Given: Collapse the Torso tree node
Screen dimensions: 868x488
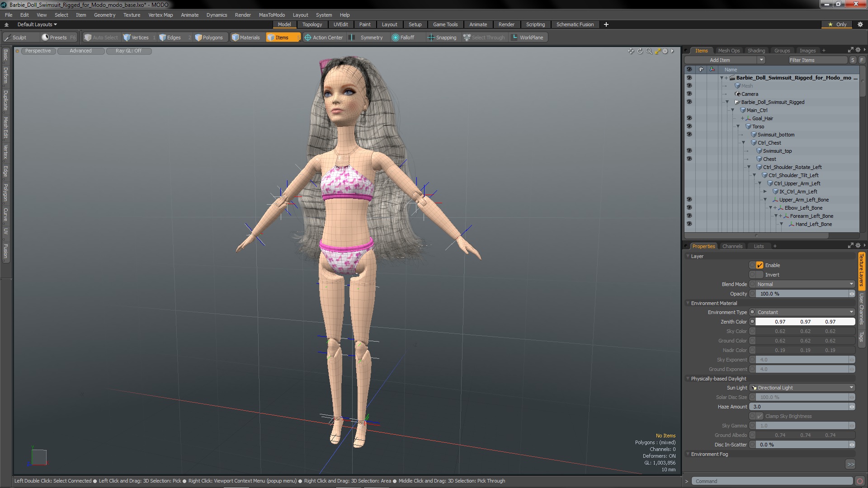Looking at the screenshot, I should 738,127.
